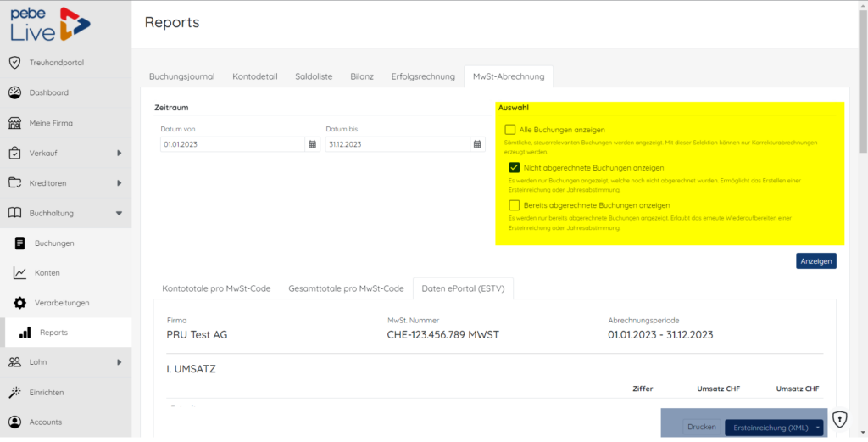Viewport: 868px width, 442px height.
Task: Click calendar icon for Datum von
Action: coord(312,144)
